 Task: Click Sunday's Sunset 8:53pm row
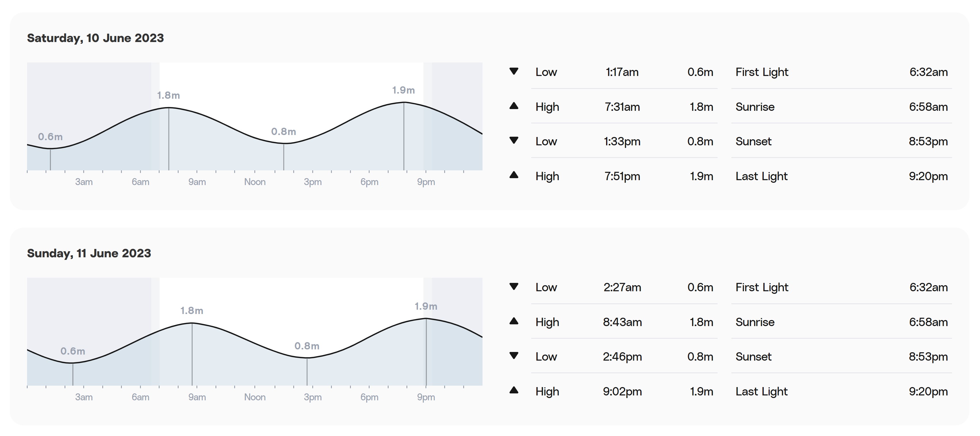coord(841,357)
